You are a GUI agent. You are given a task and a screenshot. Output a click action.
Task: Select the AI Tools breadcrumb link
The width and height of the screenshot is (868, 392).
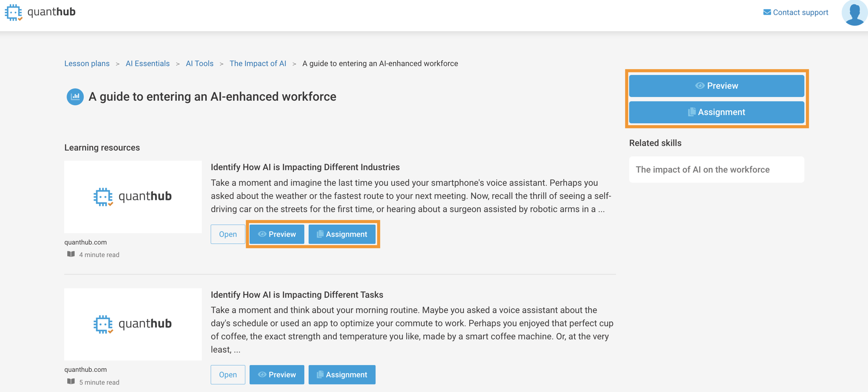[199, 64]
